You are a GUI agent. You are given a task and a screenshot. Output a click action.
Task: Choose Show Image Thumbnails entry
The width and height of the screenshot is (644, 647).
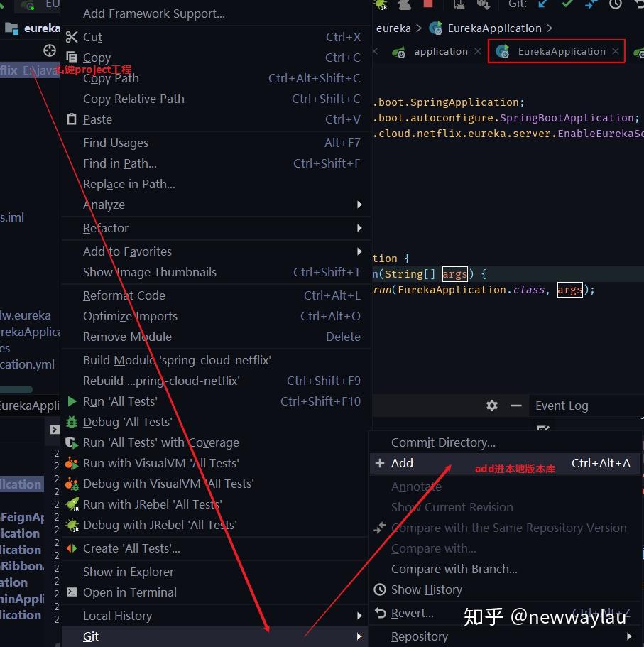[216, 272]
